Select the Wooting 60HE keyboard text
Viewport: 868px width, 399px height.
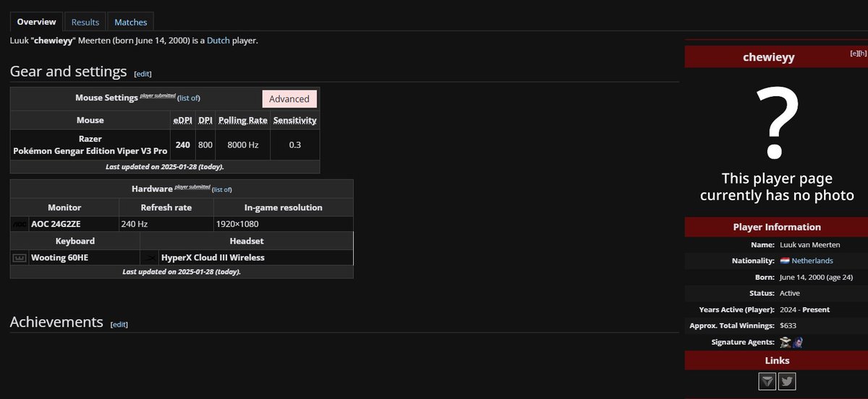60,257
